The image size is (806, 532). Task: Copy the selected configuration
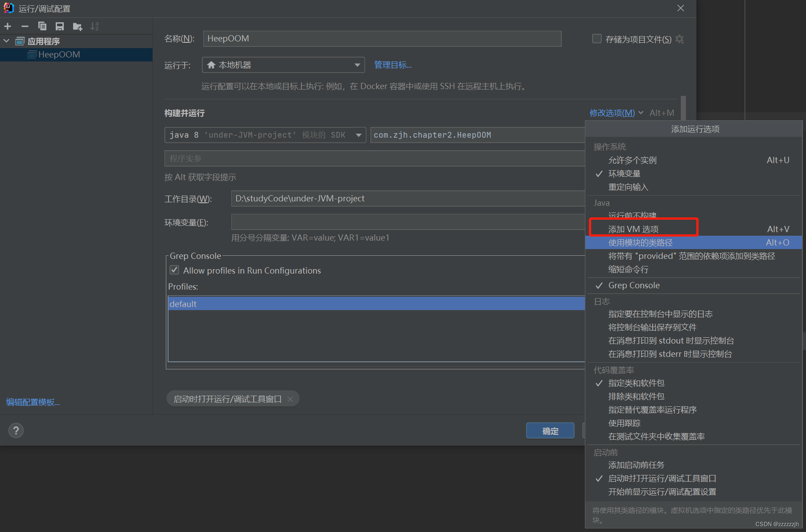pos(42,26)
